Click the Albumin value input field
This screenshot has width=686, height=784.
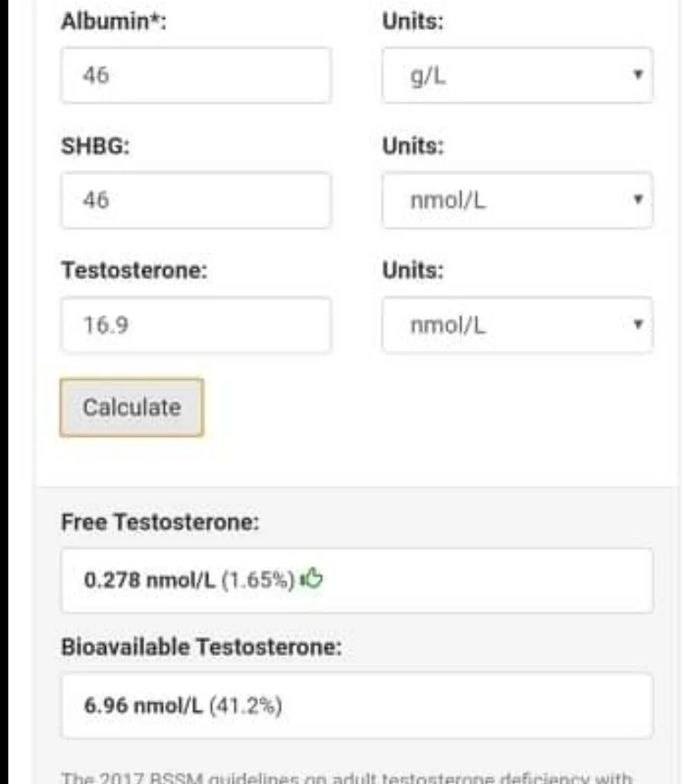point(196,76)
